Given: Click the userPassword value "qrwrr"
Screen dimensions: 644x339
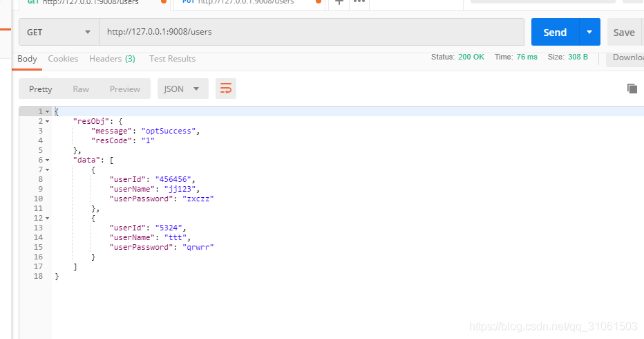Looking at the screenshot, I should click(198, 247).
